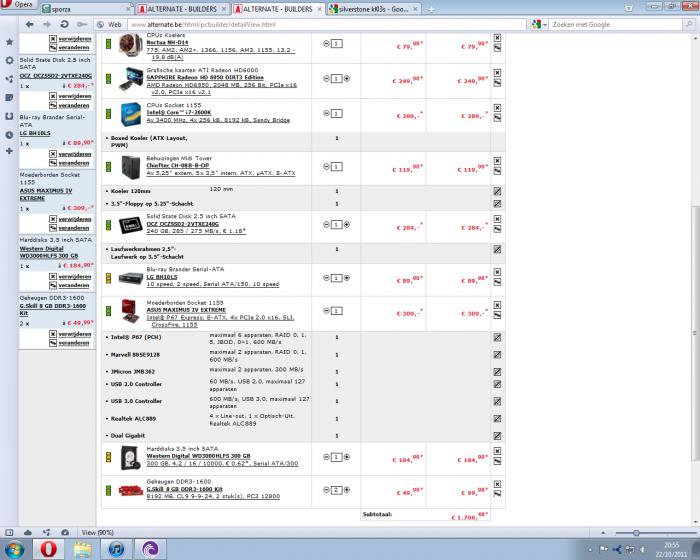Open Windows Start menu
Screen dimensions: 700x560
click(x=14, y=549)
